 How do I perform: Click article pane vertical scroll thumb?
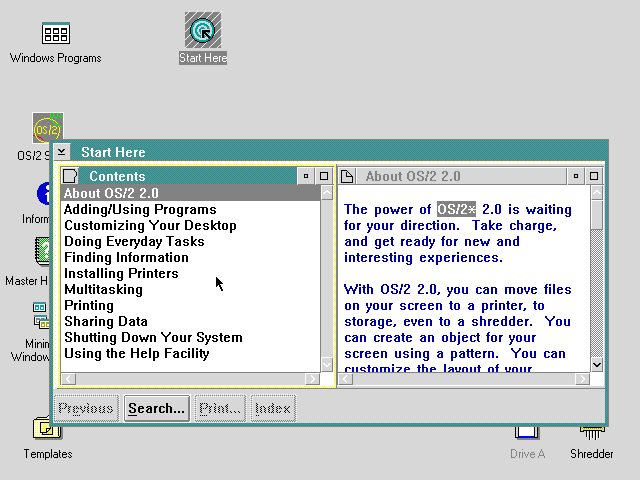(597, 215)
